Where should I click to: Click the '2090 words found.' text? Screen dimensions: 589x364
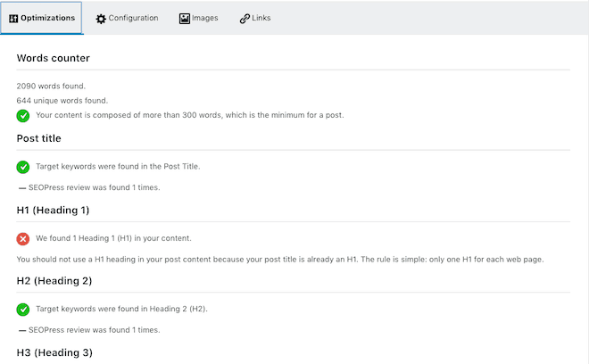point(51,86)
